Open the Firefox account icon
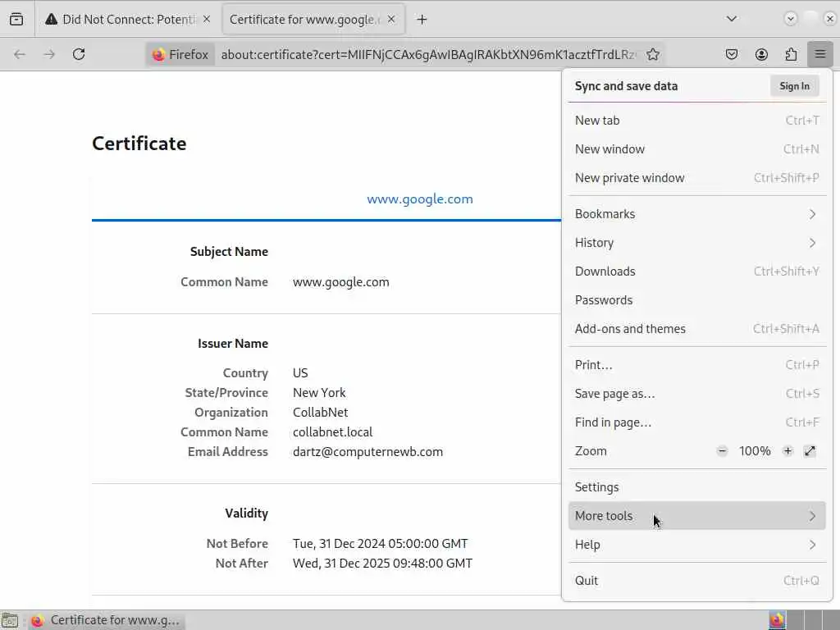The height and width of the screenshot is (630, 840). click(x=761, y=54)
